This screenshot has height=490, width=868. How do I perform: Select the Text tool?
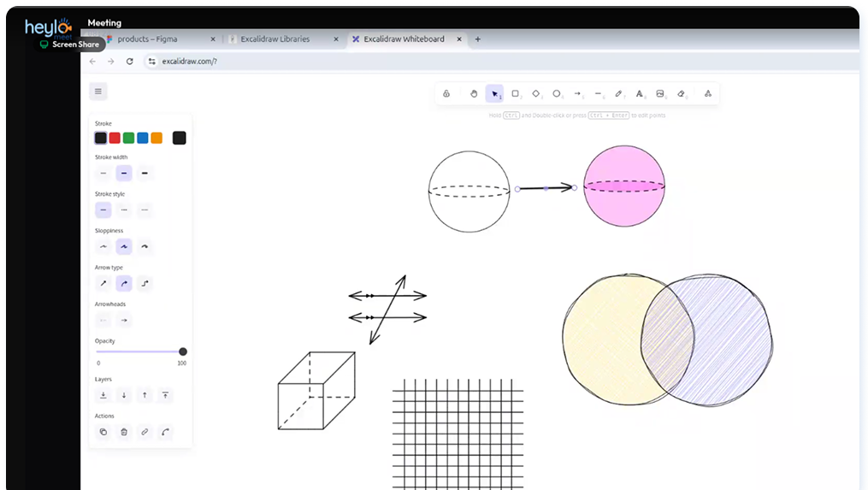pyautogui.click(x=640, y=93)
